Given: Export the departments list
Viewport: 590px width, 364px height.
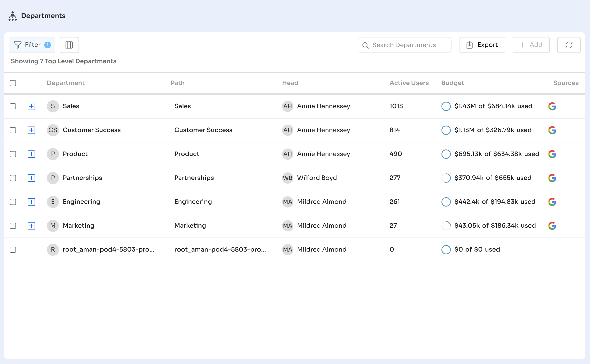Looking at the screenshot, I should pyautogui.click(x=482, y=45).
